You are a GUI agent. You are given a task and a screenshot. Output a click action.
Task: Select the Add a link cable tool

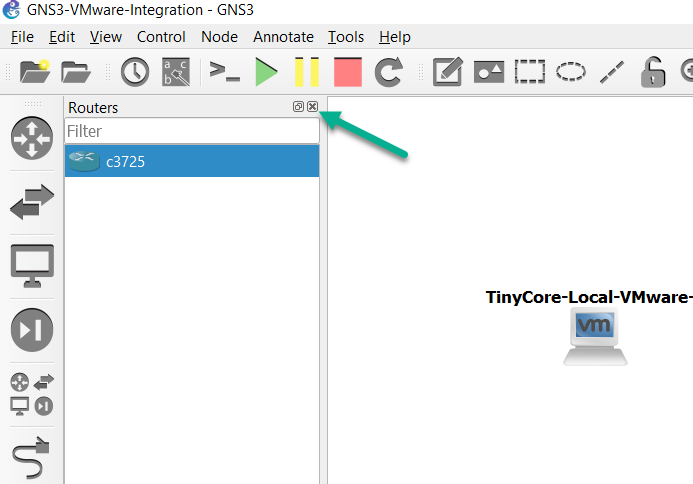pyautogui.click(x=31, y=458)
